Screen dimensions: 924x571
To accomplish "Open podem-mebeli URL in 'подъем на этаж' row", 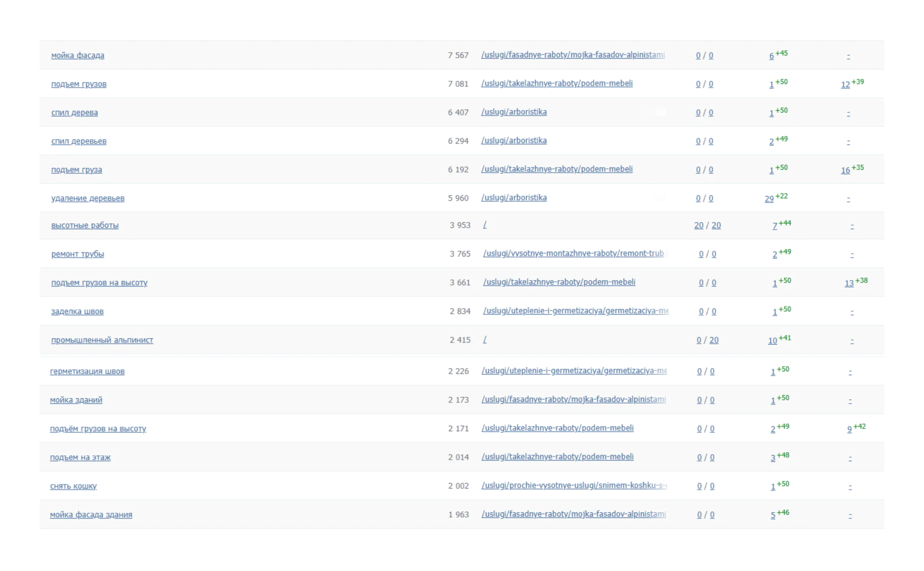I will (557, 457).
